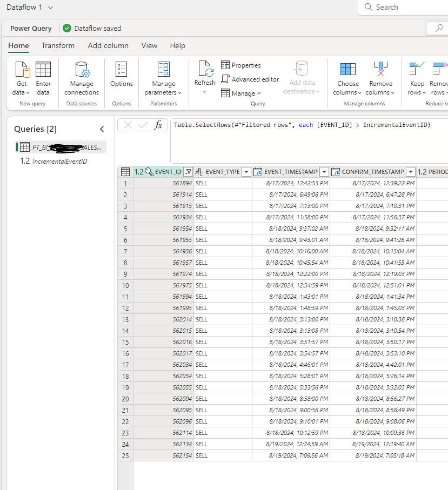The height and width of the screenshot is (490, 448).
Task: Click cell 8/18/2024, 5:33:56 PM
Action: [x=291, y=387]
